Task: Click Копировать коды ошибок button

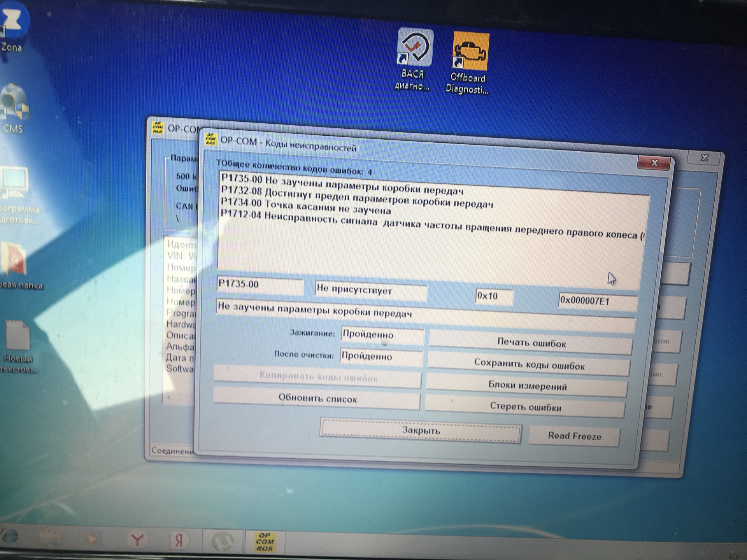Action: pyautogui.click(x=318, y=376)
